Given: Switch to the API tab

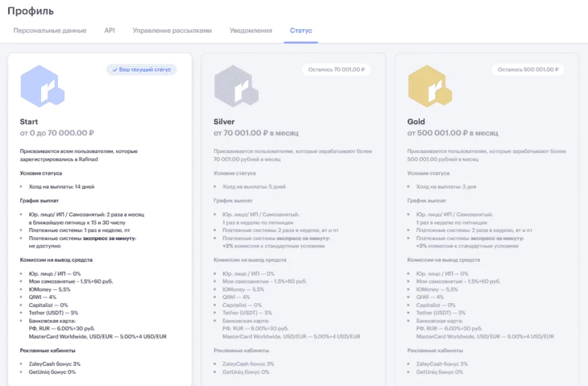Looking at the screenshot, I should [110, 31].
